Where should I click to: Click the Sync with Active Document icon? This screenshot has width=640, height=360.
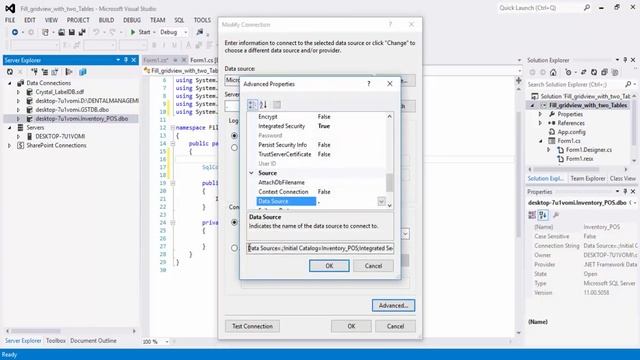[x=584, y=72]
